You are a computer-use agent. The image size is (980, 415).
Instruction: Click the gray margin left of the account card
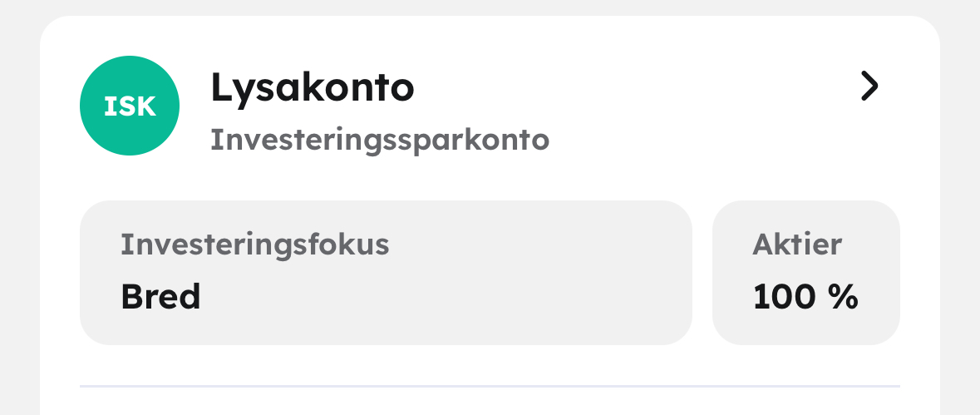click(x=19, y=208)
